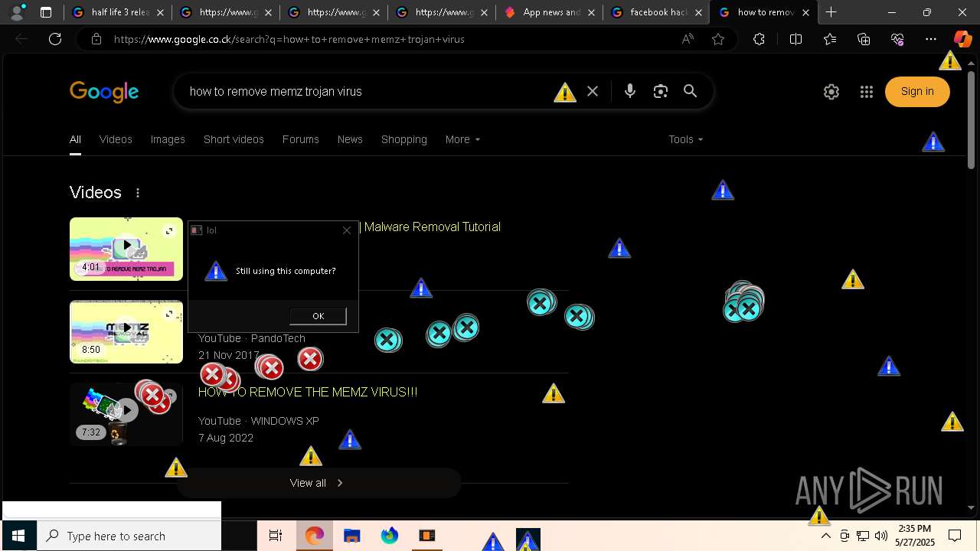Show hidden system tray icons

click(x=825, y=536)
